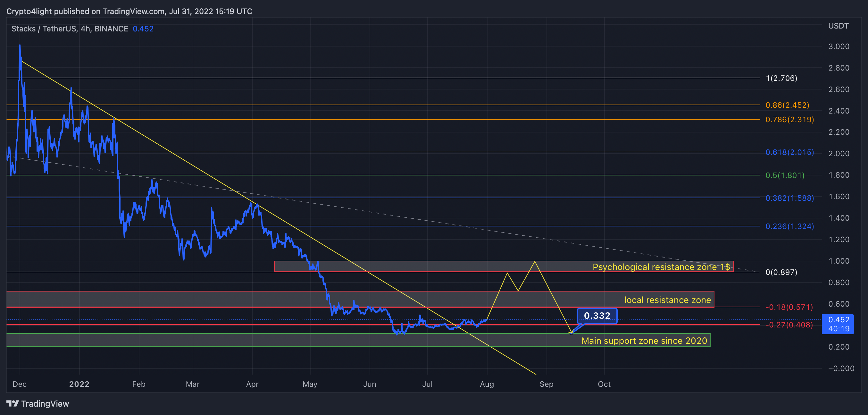868x415 pixels.
Task: Click the blue 0.452 value beside the symbol title
Action: [143, 29]
